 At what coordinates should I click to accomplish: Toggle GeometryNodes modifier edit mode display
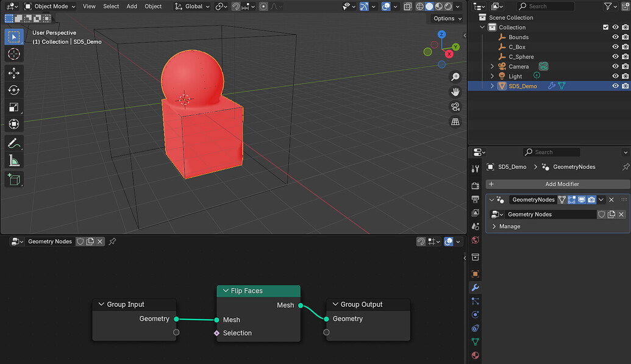pyautogui.click(x=572, y=200)
